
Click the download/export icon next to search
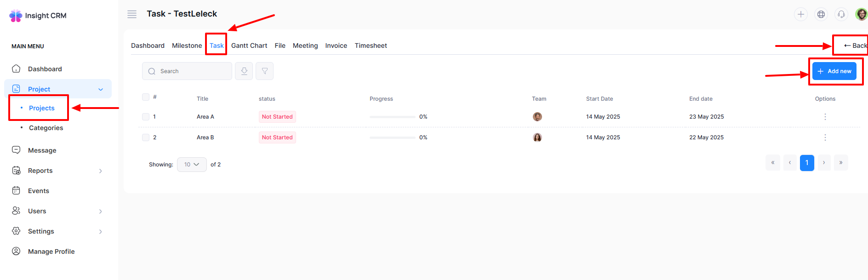pos(244,71)
